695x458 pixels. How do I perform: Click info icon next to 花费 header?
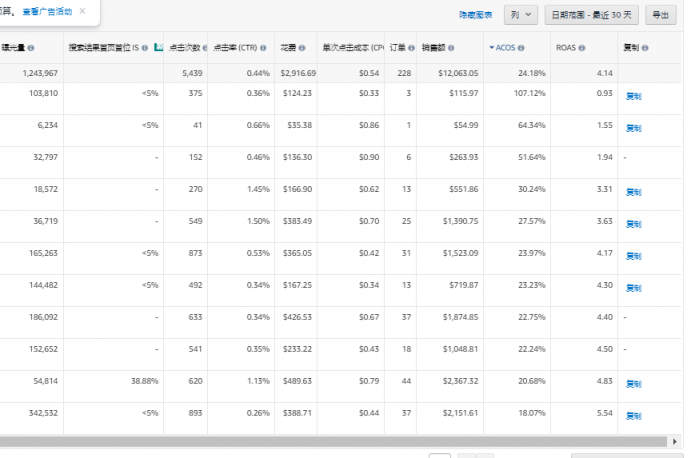[302, 48]
